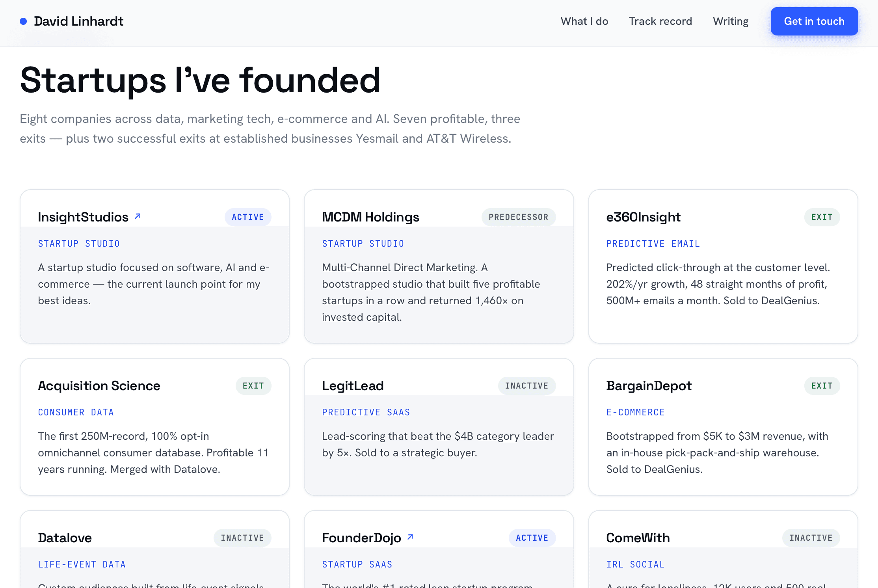Open the FounderDojo external link arrow
This screenshot has height=588, width=878.
point(410,537)
